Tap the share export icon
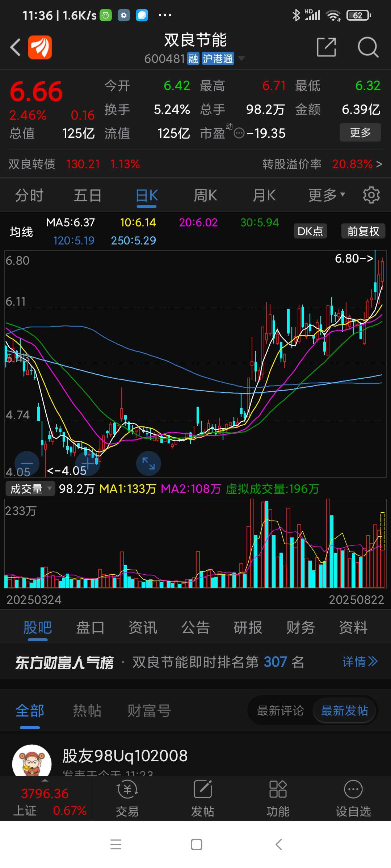Screen dimensions: 391x868 (x=326, y=47)
